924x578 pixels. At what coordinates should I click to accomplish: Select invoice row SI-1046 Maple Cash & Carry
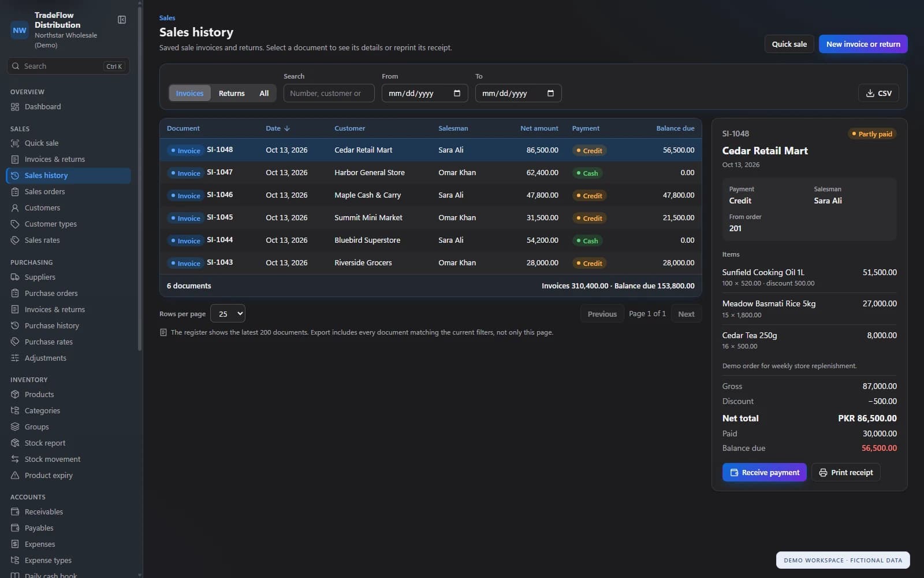(430, 195)
